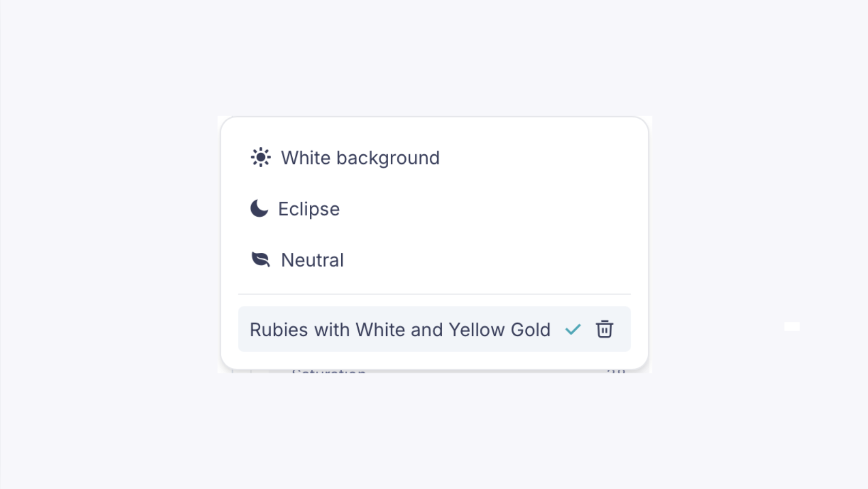Click the words "Yellow Gold" in preset name

pyautogui.click(x=499, y=330)
